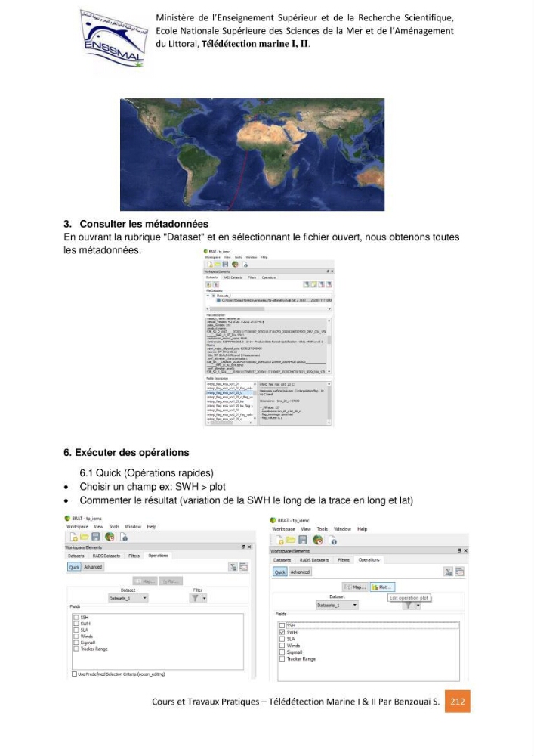Open Datasets_1 dropdown in greyed-Plot window
Screen dimensions: 534x756
(x=128, y=598)
